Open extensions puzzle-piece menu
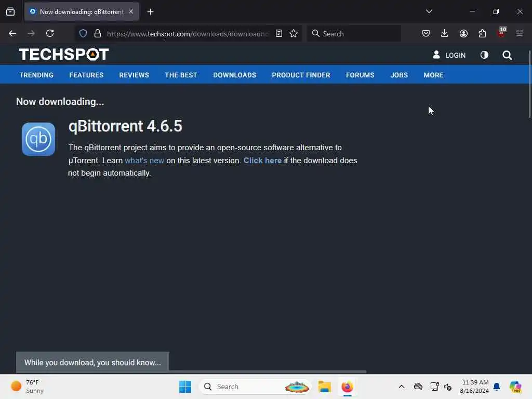This screenshot has width=532, height=399. click(x=482, y=33)
